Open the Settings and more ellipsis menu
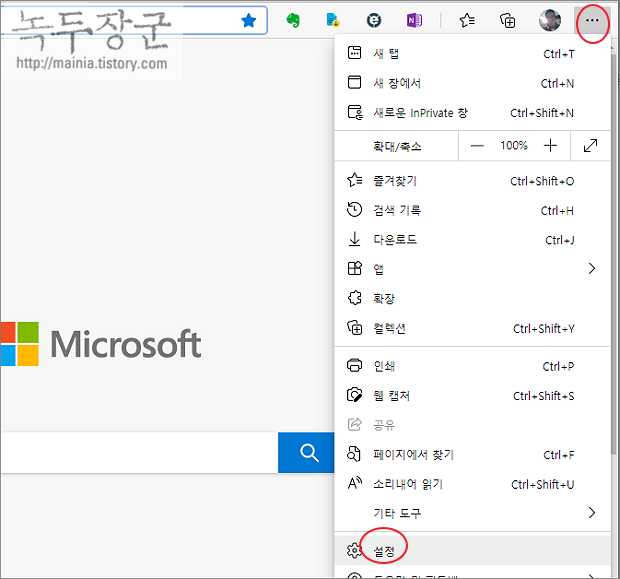620x579 pixels. (x=592, y=20)
